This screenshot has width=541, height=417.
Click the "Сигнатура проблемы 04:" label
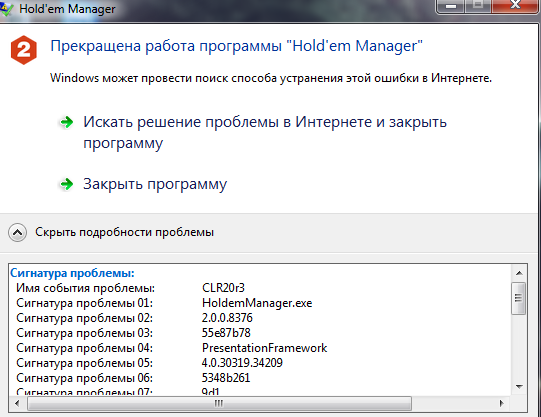pyautogui.click(x=85, y=348)
